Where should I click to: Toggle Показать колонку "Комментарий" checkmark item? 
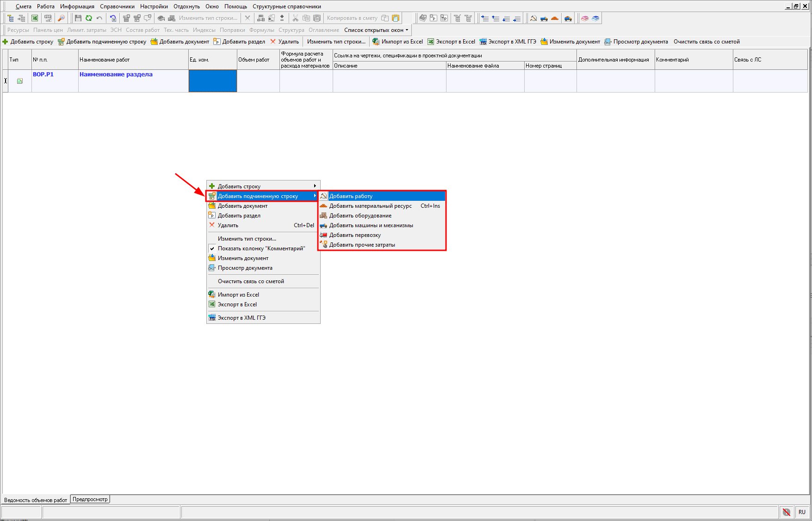tap(261, 248)
